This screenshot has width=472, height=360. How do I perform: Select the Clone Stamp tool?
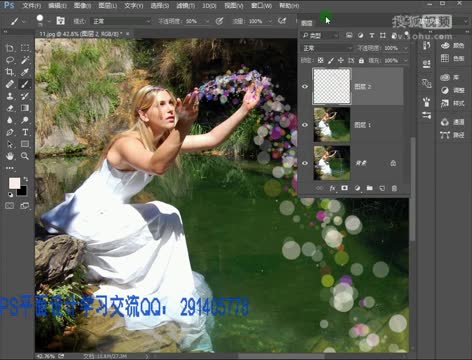10,96
